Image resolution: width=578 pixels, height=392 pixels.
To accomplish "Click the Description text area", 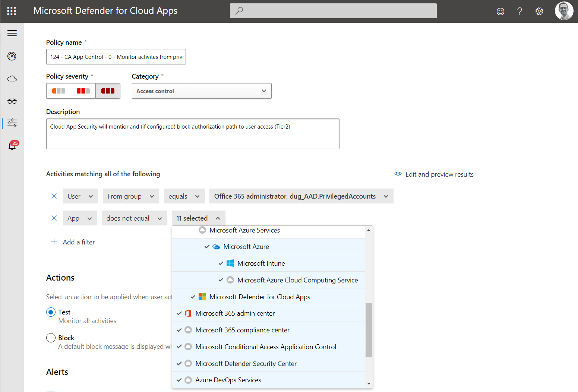I will pos(193,134).
